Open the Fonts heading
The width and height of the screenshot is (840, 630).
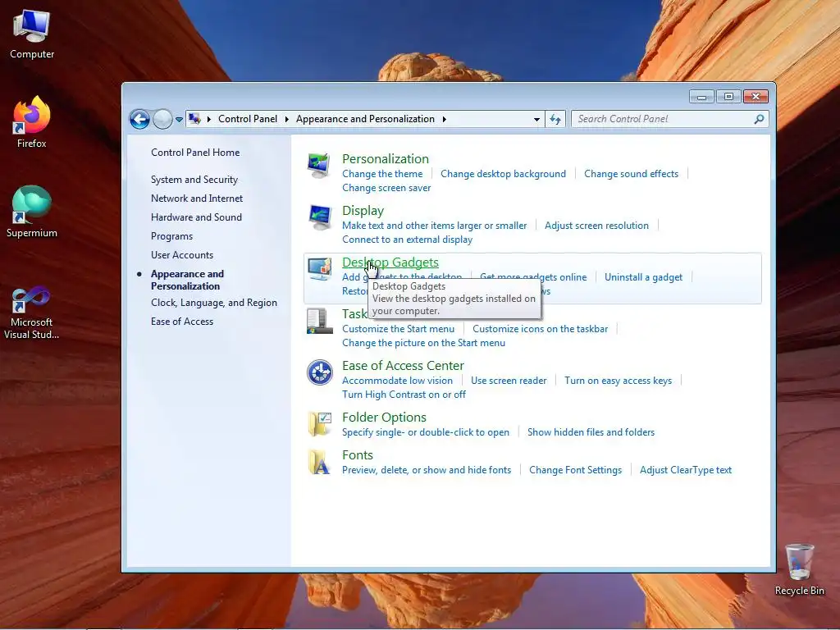[358, 454]
